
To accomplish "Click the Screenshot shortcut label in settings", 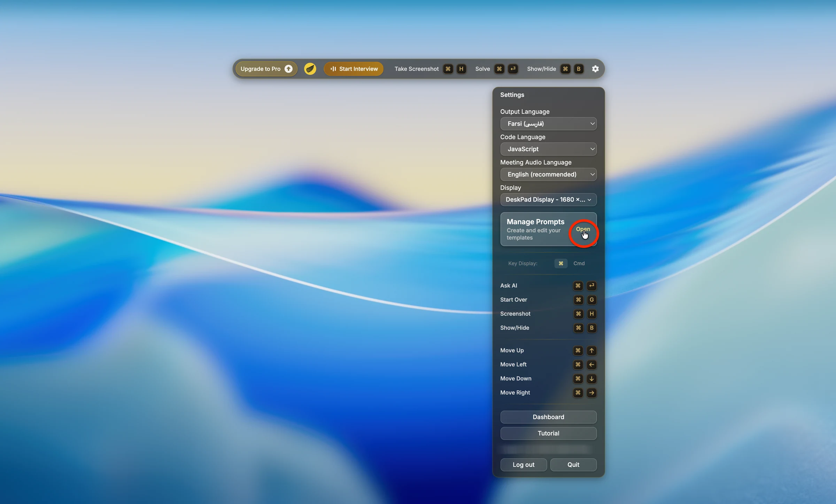I will [515, 314].
